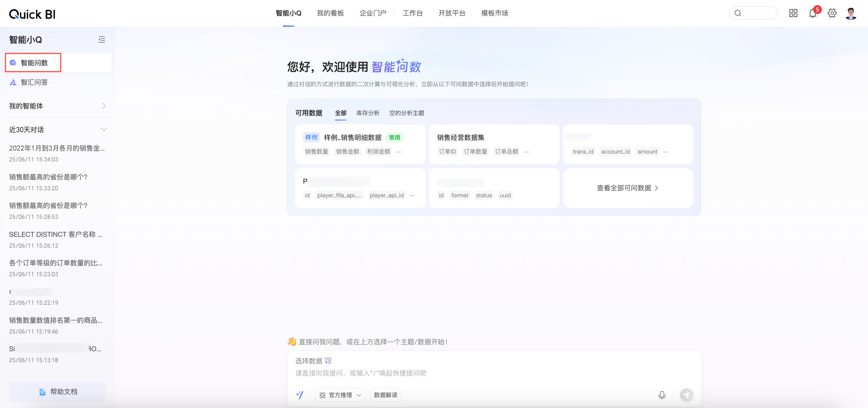Collapse the 智能小Q sidebar icon
Screen dimensions: 868x408
pyautogui.click(x=102, y=39)
